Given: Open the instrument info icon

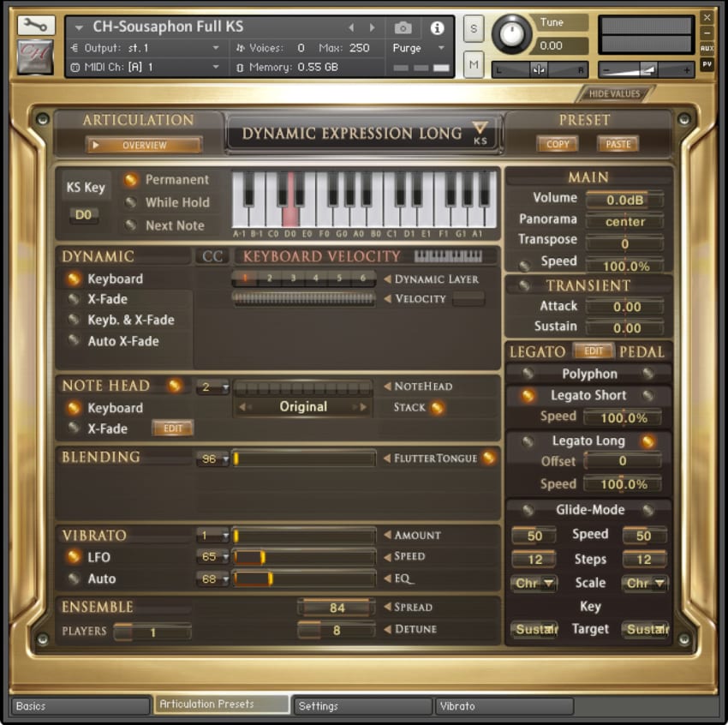Looking at the screenshot, I should [437, 27].
